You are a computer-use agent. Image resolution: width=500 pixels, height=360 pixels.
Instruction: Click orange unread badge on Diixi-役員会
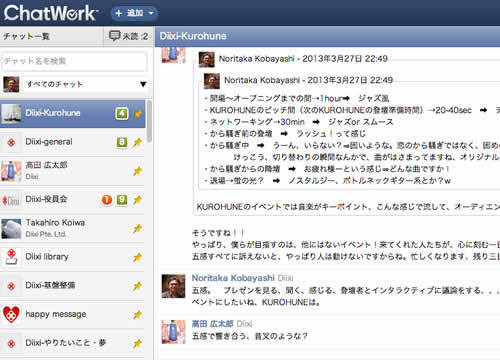(107, 200)
